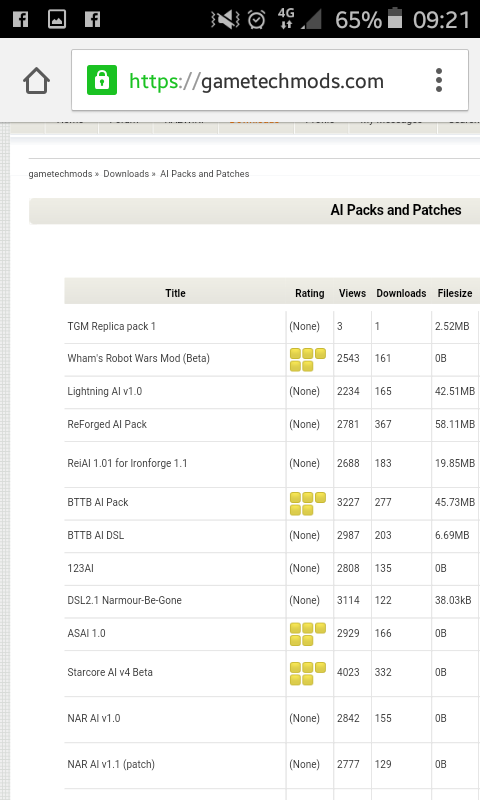
Task: Tap the first Facebook notification icon
Action: click(x=20, y=19)
